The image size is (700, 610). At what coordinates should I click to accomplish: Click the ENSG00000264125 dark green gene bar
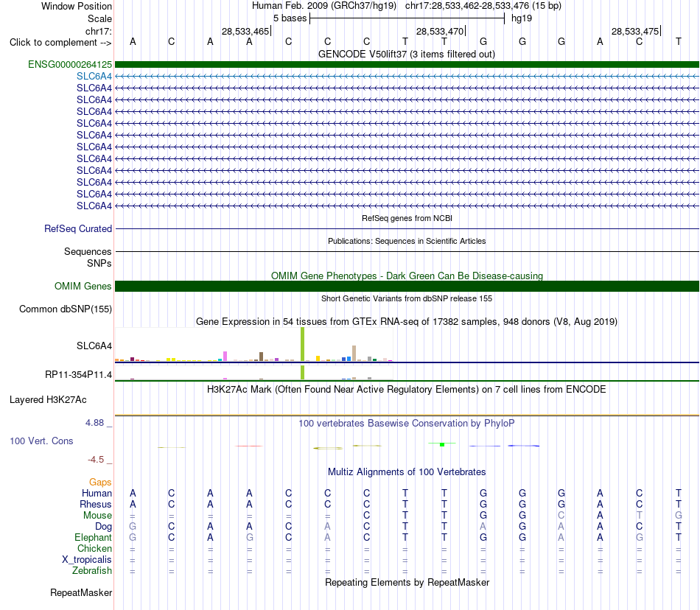pos(407,64)
